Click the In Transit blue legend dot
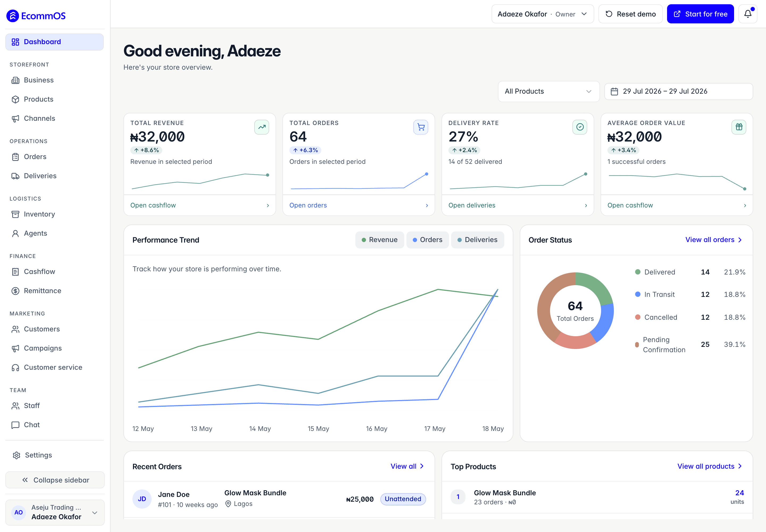The image size is (766, 532). (637, 294)
